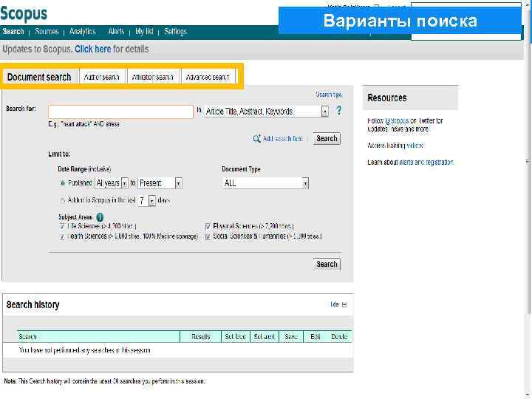
Task: Select the Published radio button
Action: (62, 183)
